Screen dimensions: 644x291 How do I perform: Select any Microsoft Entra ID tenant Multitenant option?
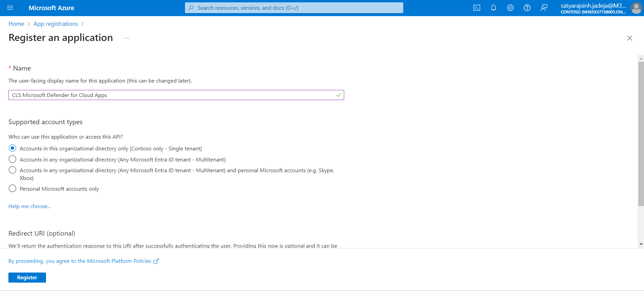pyautogui.click(x=12, y=159)
